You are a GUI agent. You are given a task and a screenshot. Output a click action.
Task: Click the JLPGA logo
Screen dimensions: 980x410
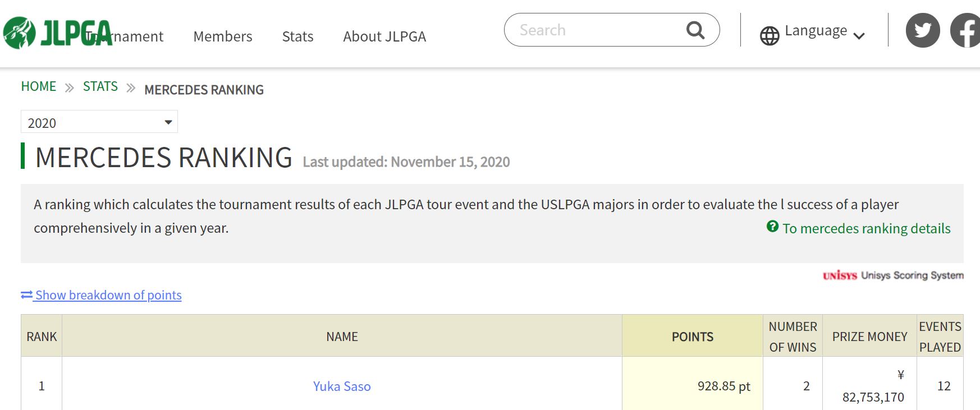click(x=58, y=33)
